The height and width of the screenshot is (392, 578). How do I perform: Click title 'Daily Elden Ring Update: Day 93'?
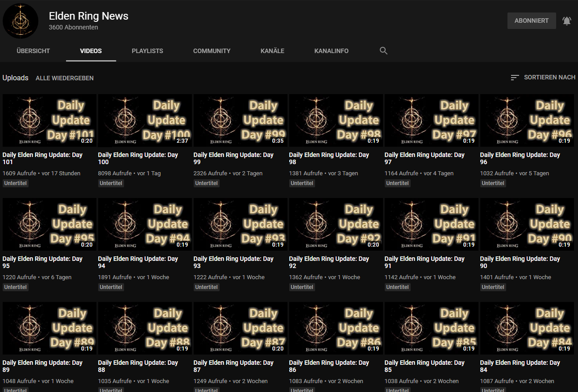pos(234,262)
